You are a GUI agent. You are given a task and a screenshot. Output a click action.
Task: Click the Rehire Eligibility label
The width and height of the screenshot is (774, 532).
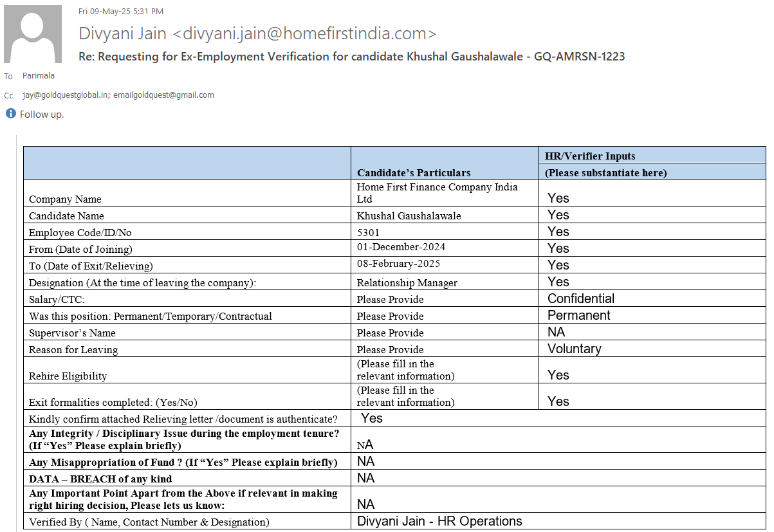68,376
